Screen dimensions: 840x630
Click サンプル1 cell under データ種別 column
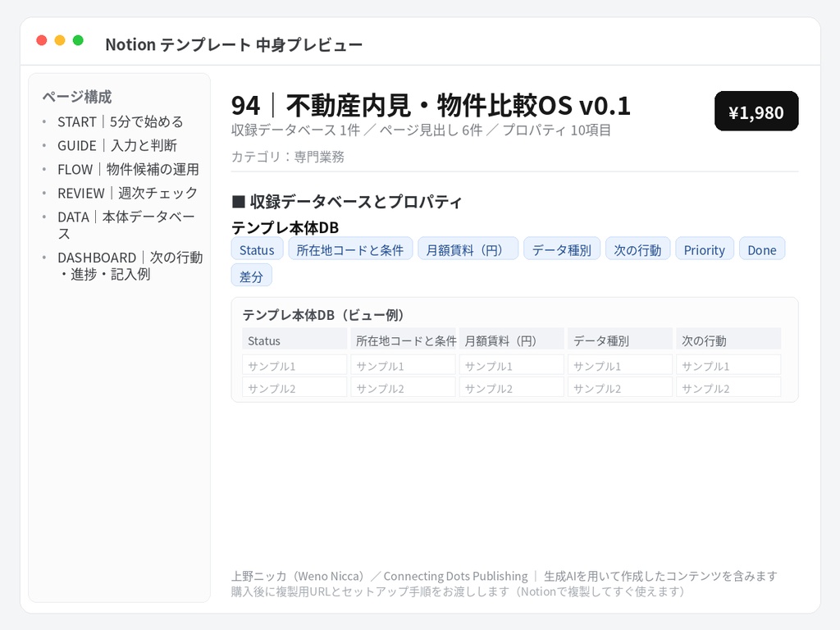(x=620, y=365)
